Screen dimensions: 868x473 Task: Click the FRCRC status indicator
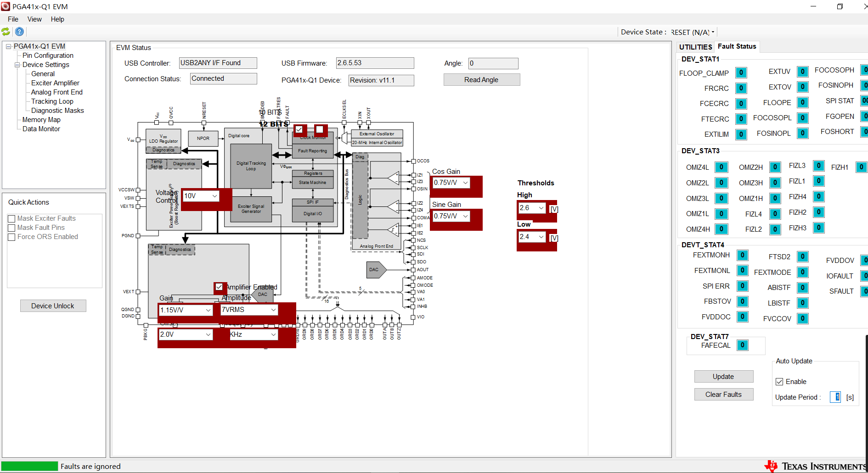(741, 88)
